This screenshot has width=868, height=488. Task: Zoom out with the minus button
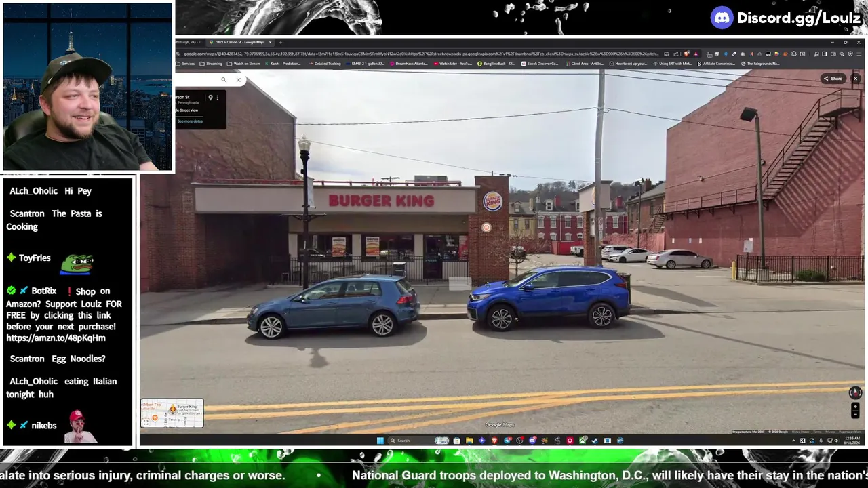click(x=855, y=414)
